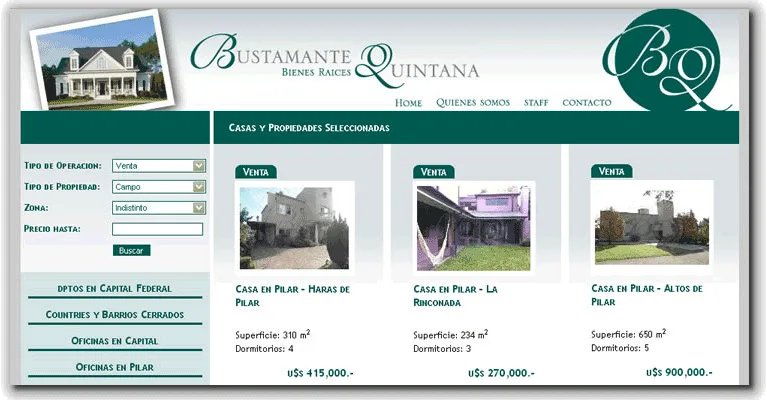Click title Casa en Pilar - La Rinconada

coord(455,296)
